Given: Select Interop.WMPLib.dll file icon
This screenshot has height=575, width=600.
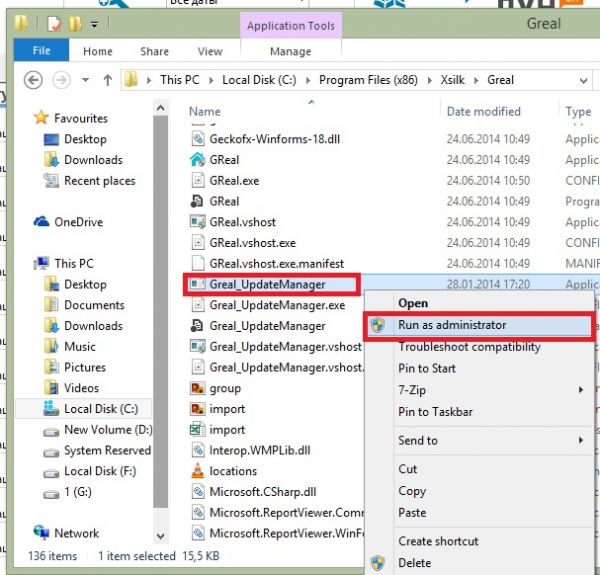Looking at the screenshot, I should [197, 450].
